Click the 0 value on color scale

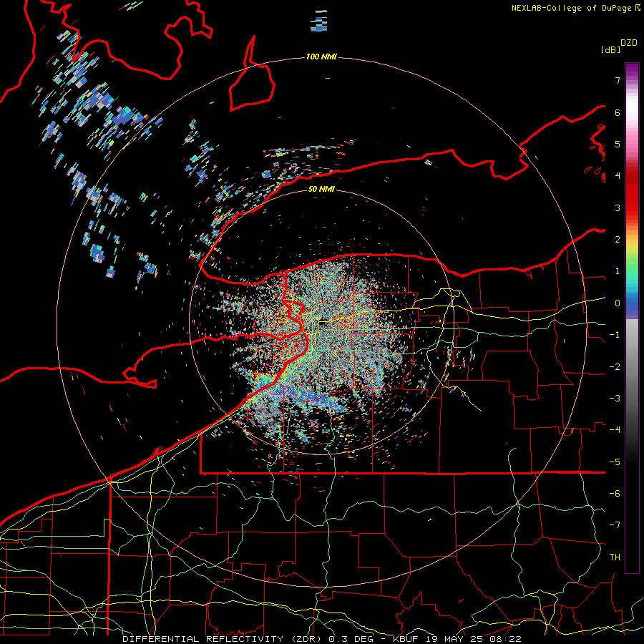click(618, 303)
